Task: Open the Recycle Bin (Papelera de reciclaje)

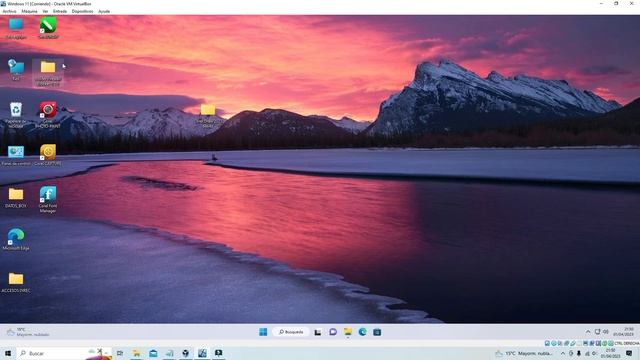Action: pos(16,115)
